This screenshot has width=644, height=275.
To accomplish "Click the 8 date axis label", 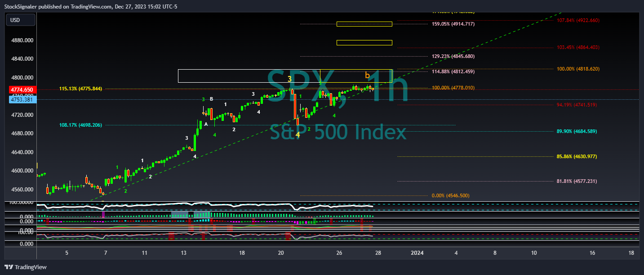I will (495, 253).
